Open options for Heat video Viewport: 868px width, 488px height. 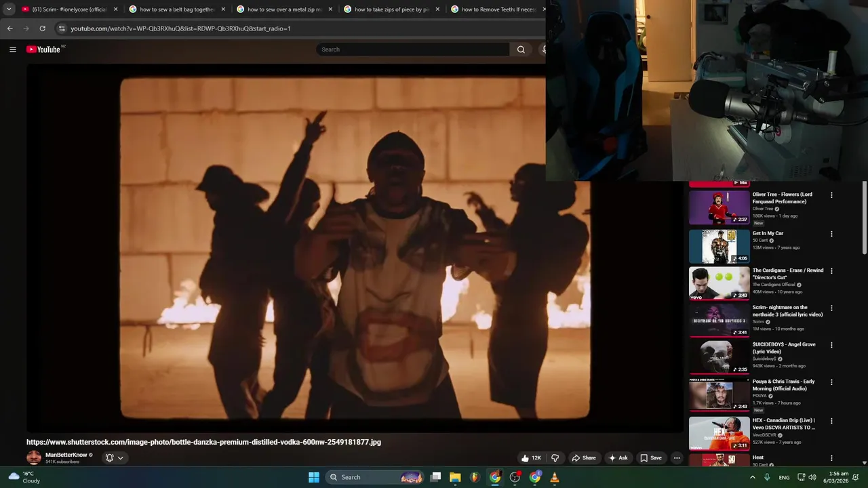[831, 458]
